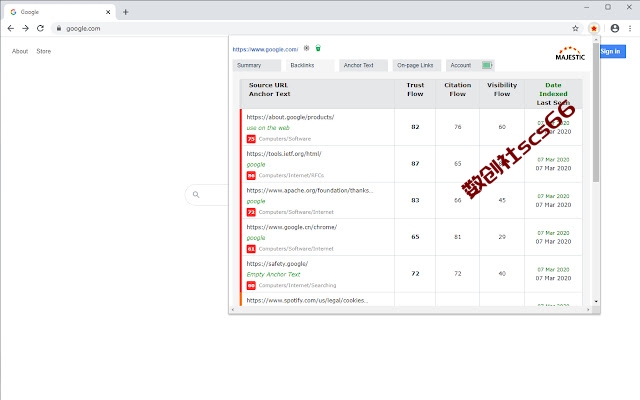Image resolution: width=640 pixels, height=400 pixels.
Task: Open https://www.google.cn/chrome/ link
Action: tap(291, 227)
